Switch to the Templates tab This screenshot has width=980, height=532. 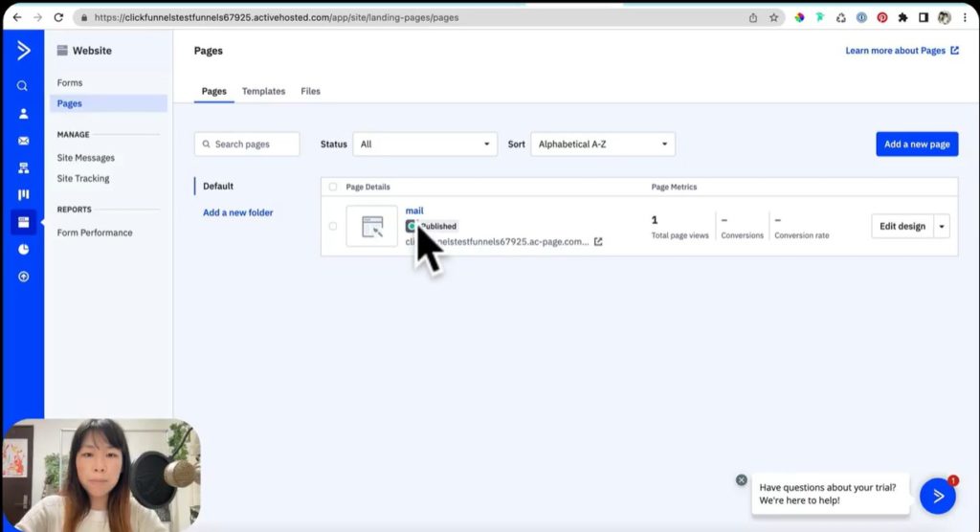tap(263, 91)
